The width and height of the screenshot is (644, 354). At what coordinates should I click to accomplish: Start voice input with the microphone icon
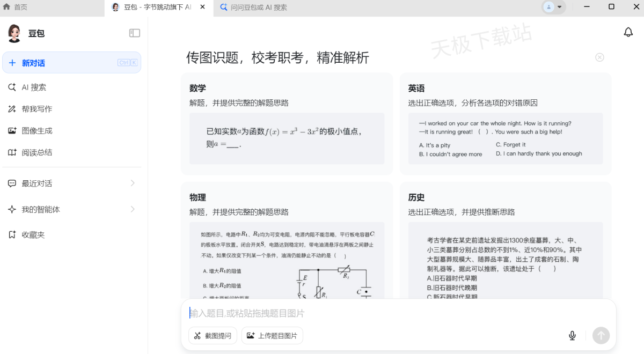572,336
